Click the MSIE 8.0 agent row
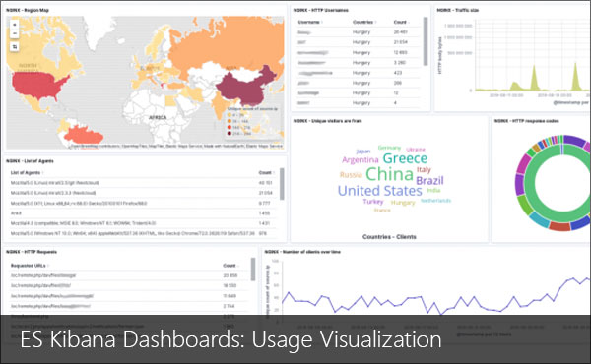Screen dimensions: 591x364 (142, 223)
